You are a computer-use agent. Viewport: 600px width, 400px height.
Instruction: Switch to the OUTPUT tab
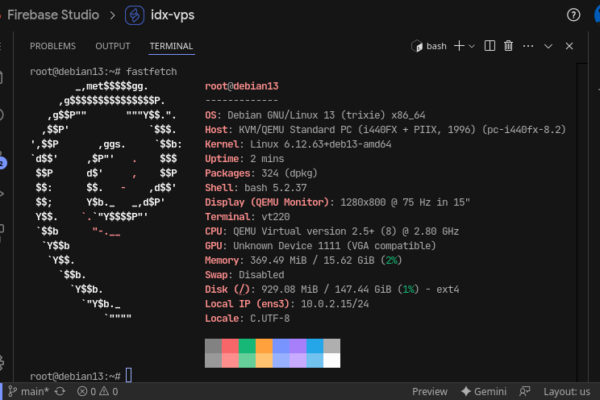pos(113,46)
